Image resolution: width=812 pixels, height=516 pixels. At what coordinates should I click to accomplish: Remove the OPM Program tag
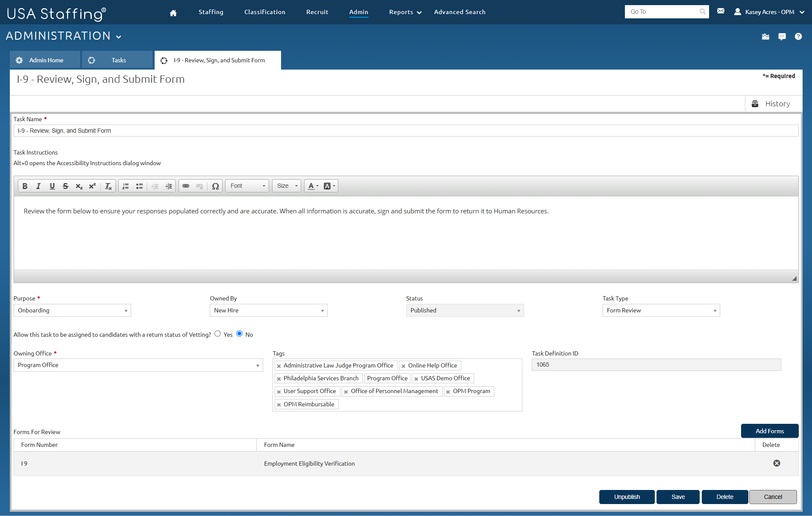[x=447, y=391]
